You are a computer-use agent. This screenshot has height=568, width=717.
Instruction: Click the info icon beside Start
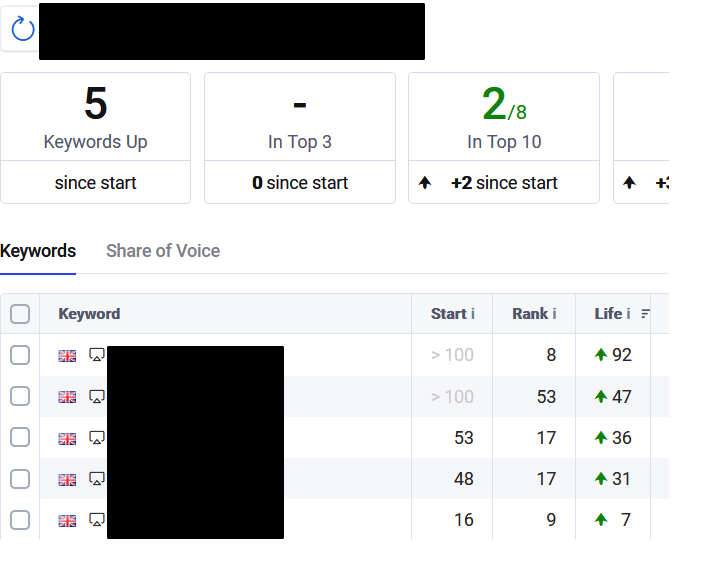coord(473,314)
